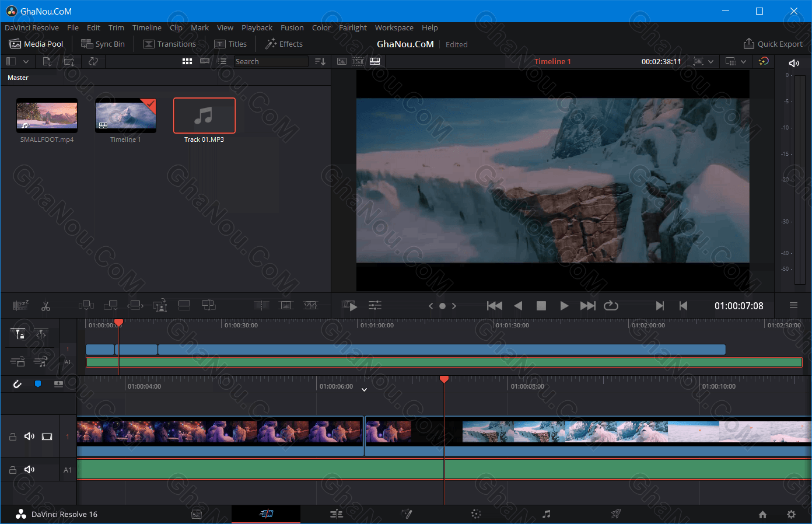Lock video track 1
The image size is (812, 524).
pos(12,436)
